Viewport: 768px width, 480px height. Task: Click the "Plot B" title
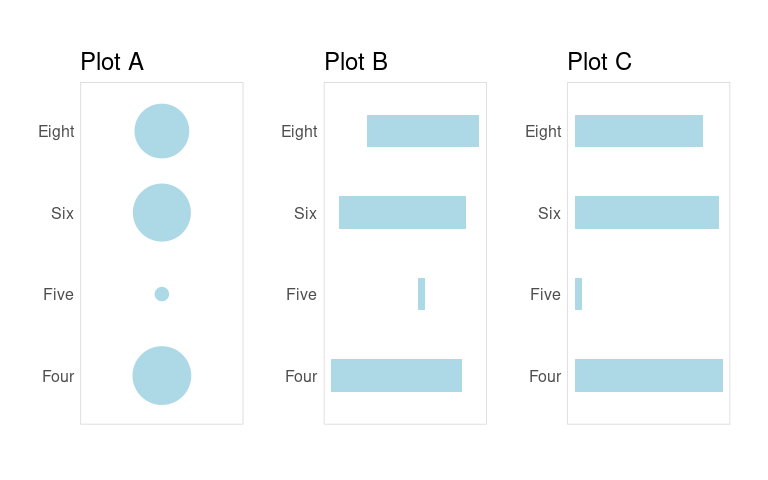pyautogui.click(x=356, y=62)
